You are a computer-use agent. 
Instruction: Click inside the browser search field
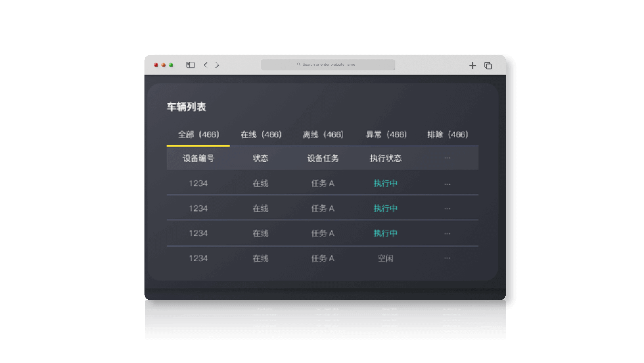pyautogui.click(x=328, y=64)
